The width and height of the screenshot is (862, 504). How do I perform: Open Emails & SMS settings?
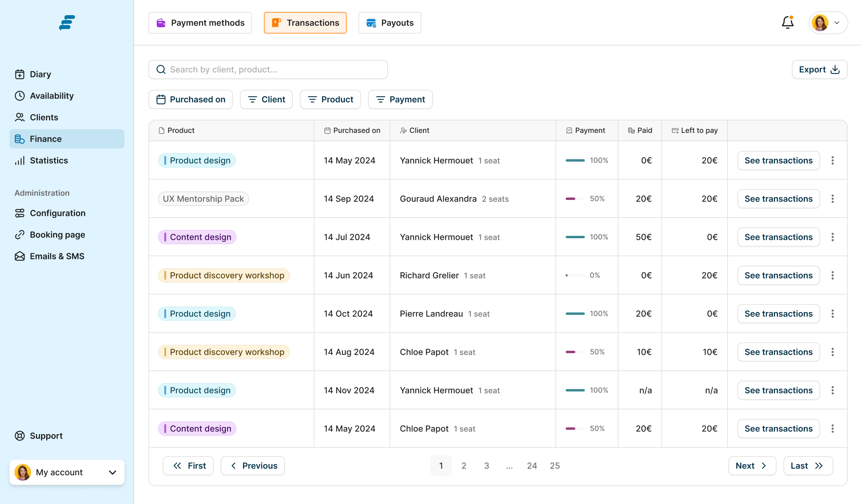tap(57, 256)
